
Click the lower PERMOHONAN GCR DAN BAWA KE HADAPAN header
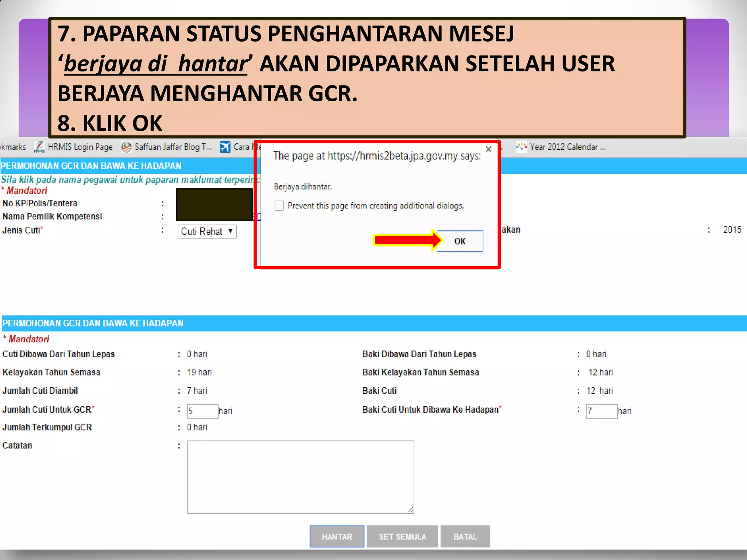pos(93,323)
